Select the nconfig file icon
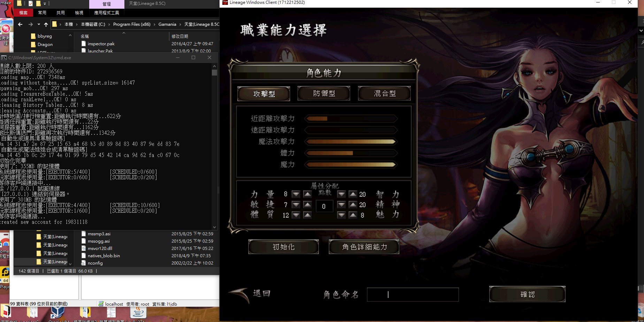Image resolution: width=644 pixels, height=322 pixels. point(84,263)
